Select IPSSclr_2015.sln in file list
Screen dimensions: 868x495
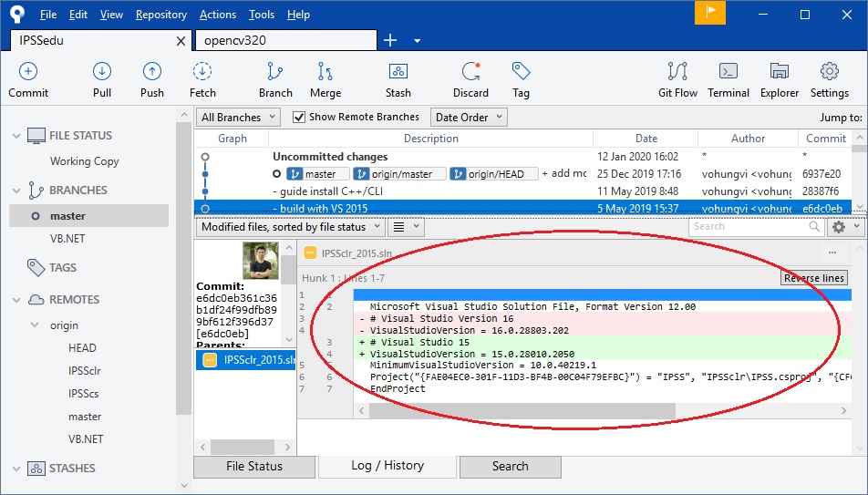tap(246, 360)
